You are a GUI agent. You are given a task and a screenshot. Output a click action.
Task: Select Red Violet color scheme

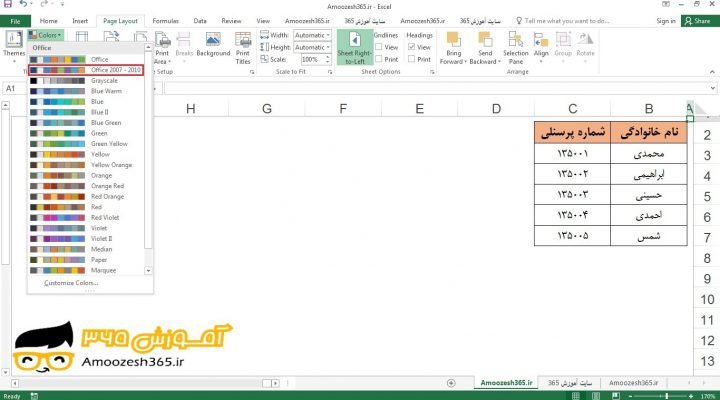click(x=86, y=218)
